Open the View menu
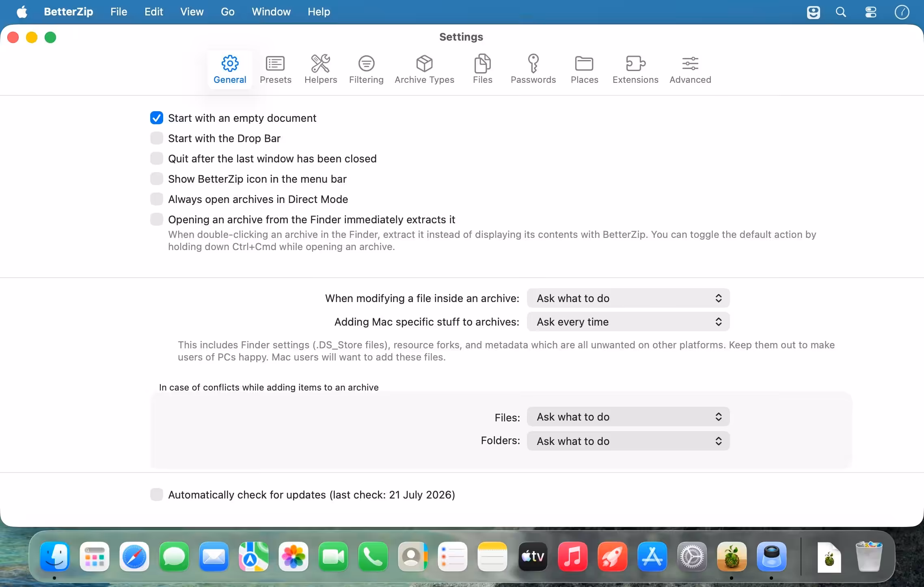This screenshot has width=924, height=587. 192,12
